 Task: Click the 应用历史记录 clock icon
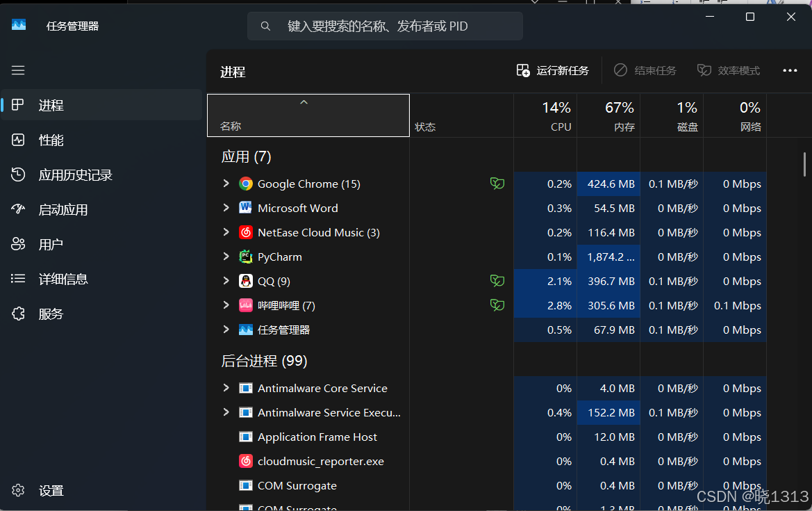[x=18, y=175]
